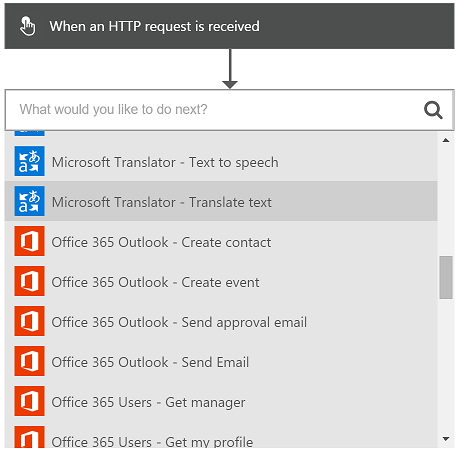Click the Office icon beside Send approval email

[29, 321]
